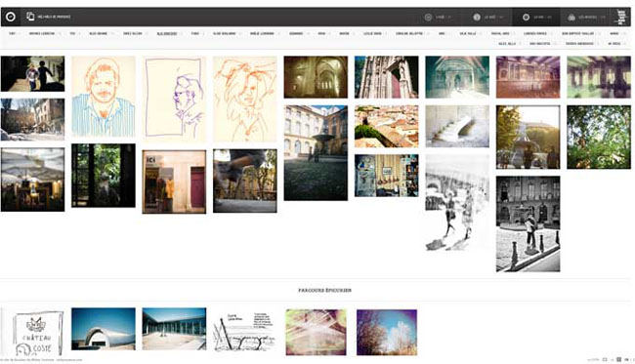This screenshot has height=364, width=635.
Task: Click the rectangle view icon in footer
Action: point(605,359)
